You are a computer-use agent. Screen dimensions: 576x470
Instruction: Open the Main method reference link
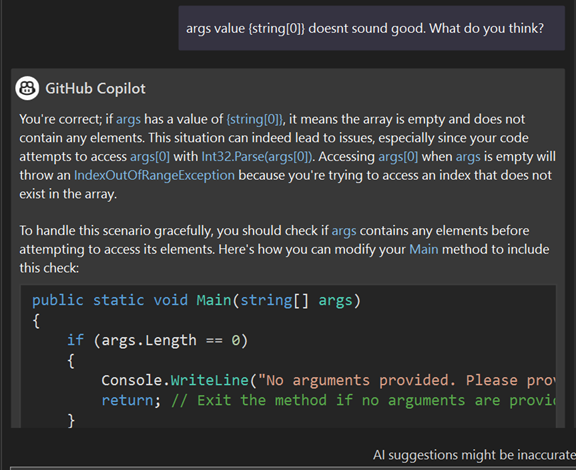424,250
